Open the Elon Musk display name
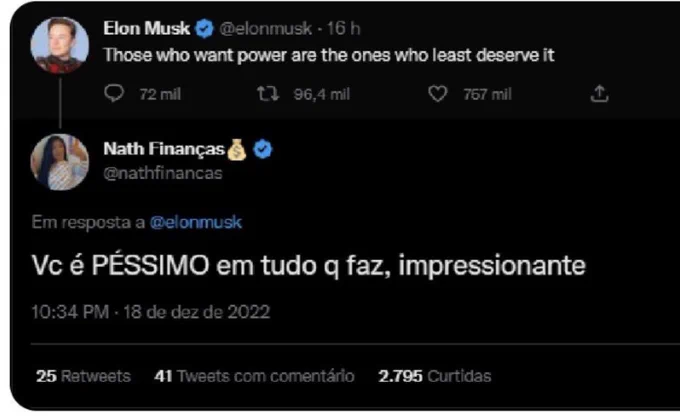The image size is (680, 420). click(147, 29)
